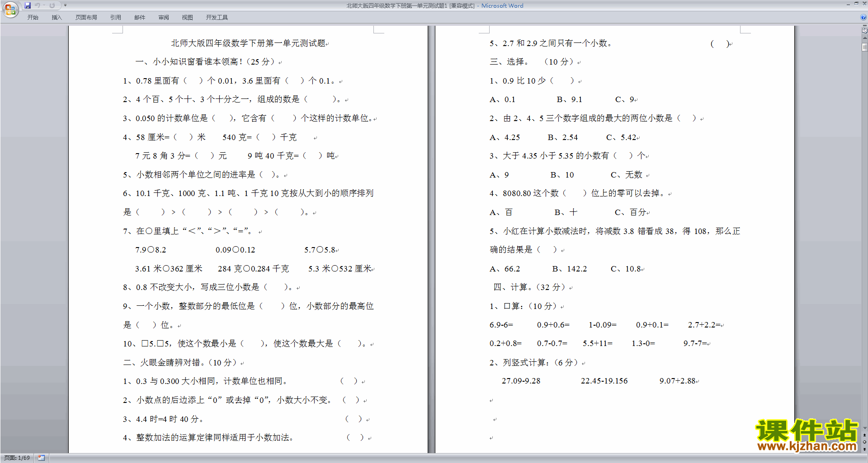Click page count 页面: 1/69 in status bar
This screenshot has height=463, width=868.
coord(17,458)
